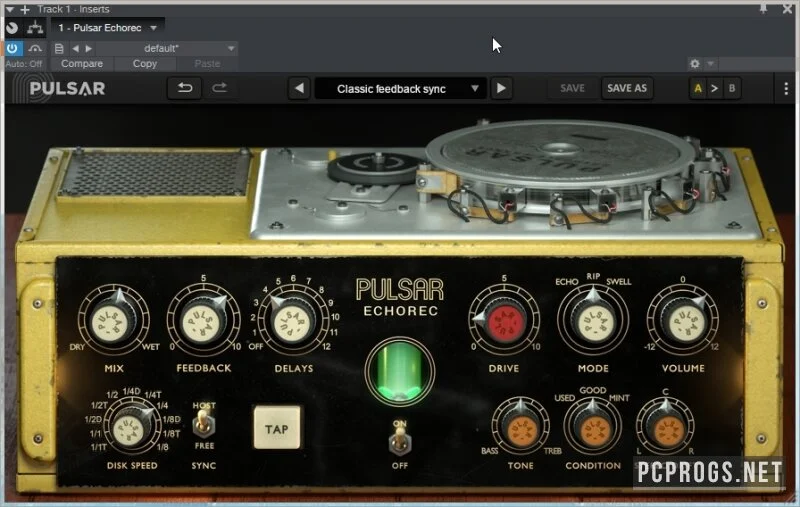Click the 'ECHOREC' label text
800x507 pixels.
pyautogui.click(x=401, y=311)
